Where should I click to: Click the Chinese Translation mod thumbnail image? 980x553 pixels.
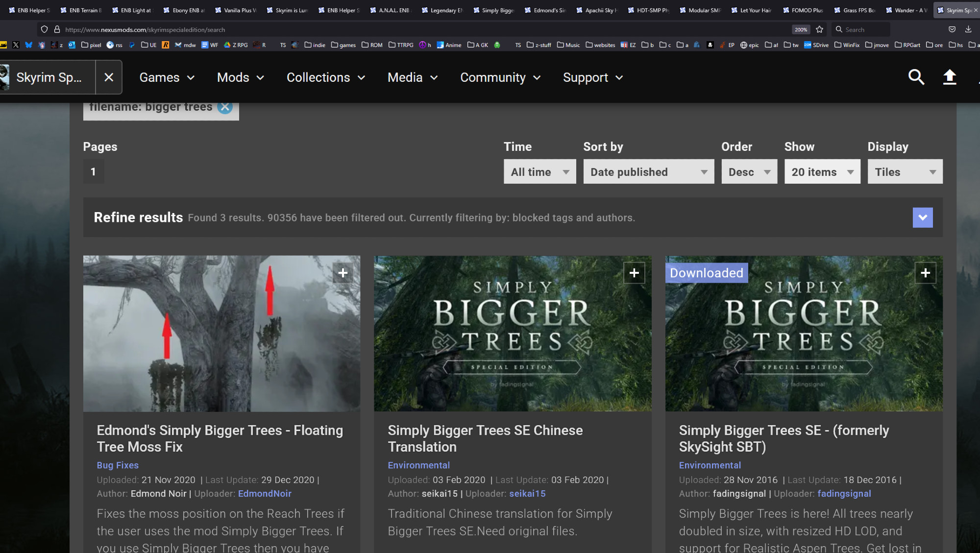(513, 333)
